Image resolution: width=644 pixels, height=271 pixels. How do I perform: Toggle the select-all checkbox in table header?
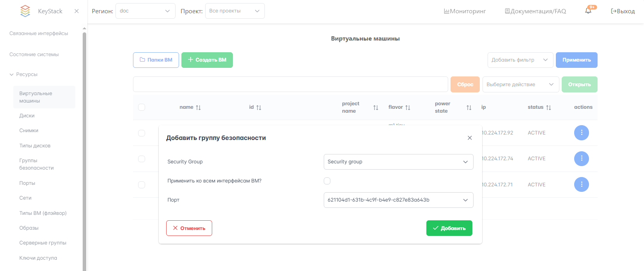[142, 107]
